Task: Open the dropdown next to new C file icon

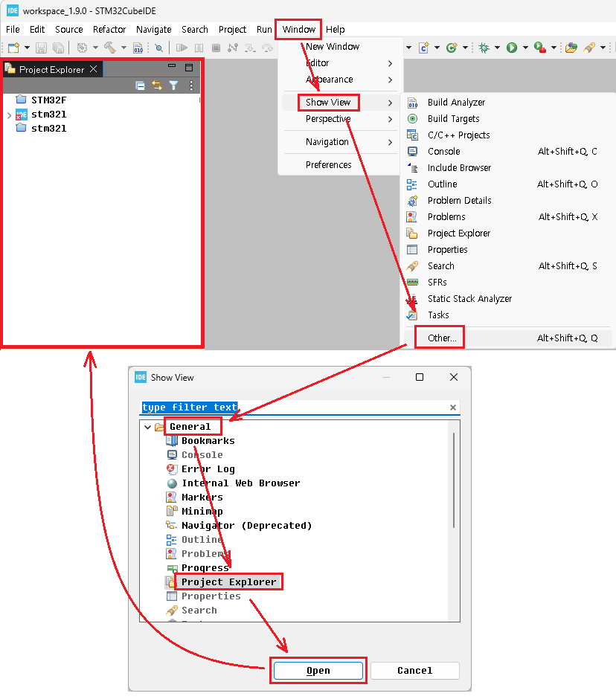Action: tap(437, 48)
